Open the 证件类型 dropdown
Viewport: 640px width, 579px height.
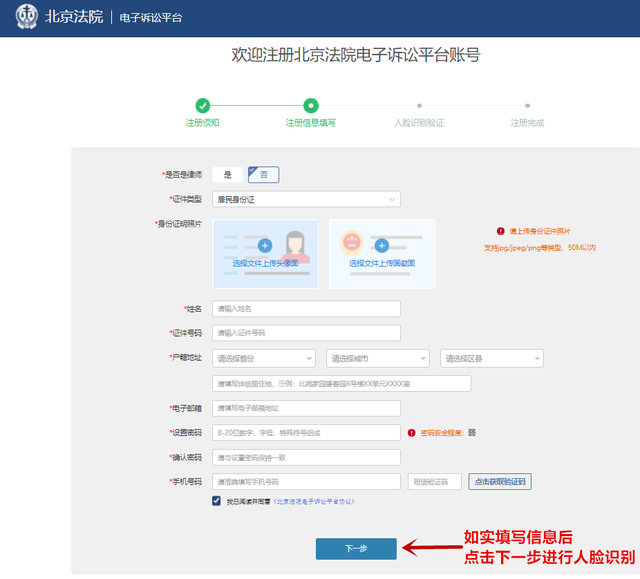tap(306, 199)
